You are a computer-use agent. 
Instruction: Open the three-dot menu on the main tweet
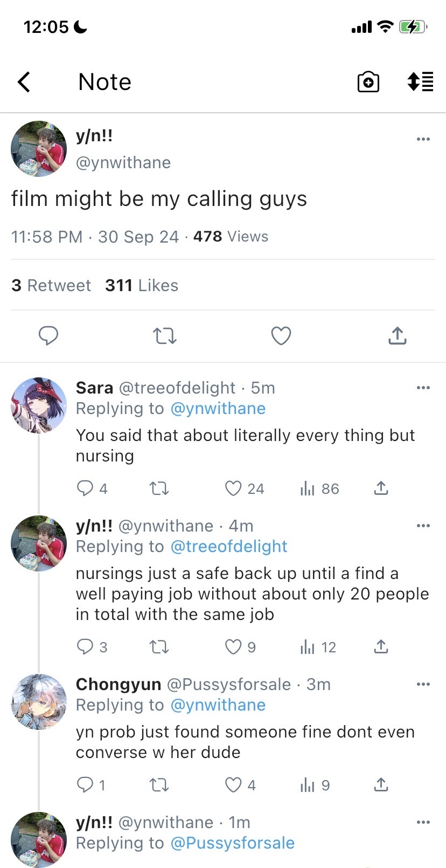[x=423, y=139]
